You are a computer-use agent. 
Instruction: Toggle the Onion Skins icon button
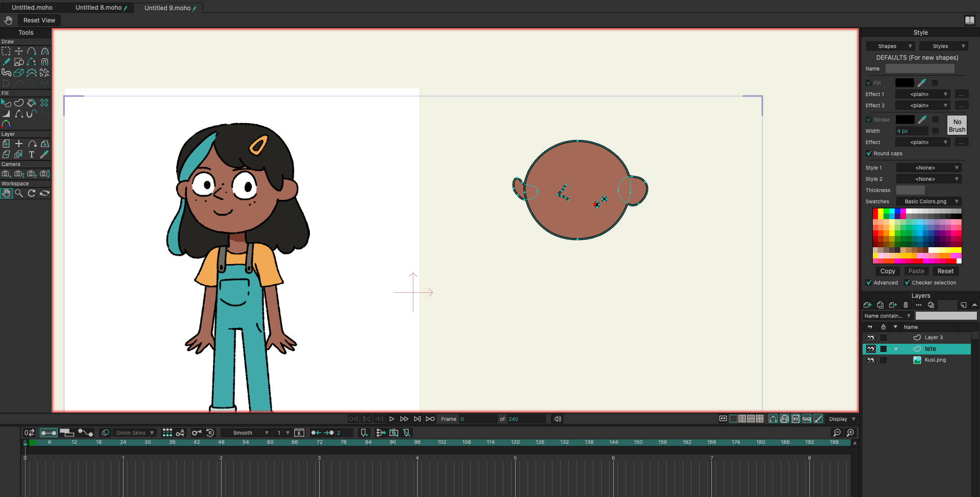[105, 433]
